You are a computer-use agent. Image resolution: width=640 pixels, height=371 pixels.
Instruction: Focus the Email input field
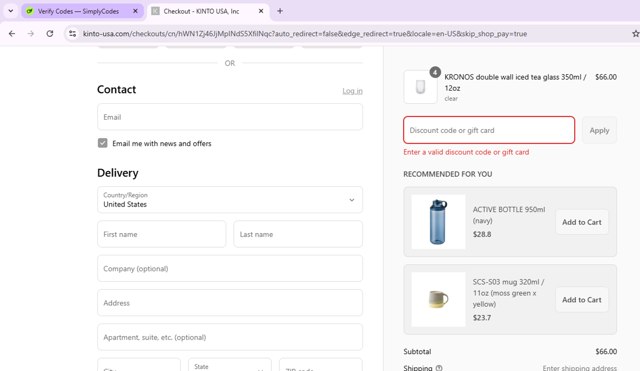pyautogui.click(x=230, y=117)
